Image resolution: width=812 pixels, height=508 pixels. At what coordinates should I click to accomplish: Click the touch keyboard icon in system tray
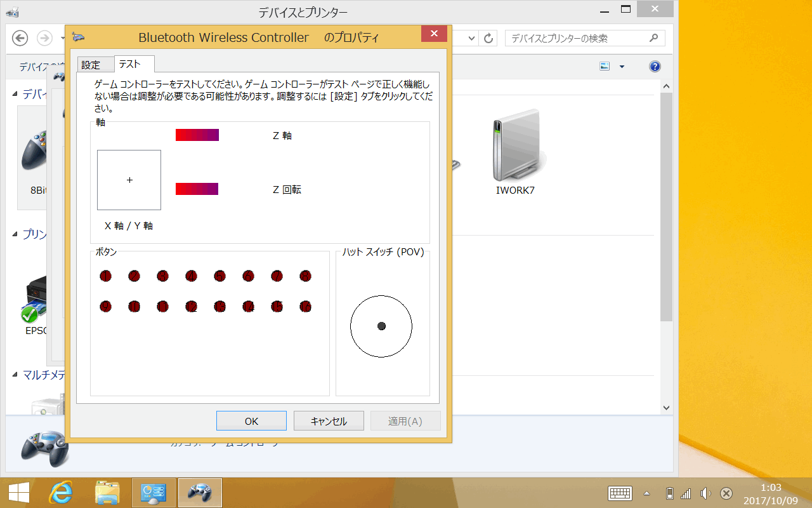pyautogui.click(x=620, y=493)
